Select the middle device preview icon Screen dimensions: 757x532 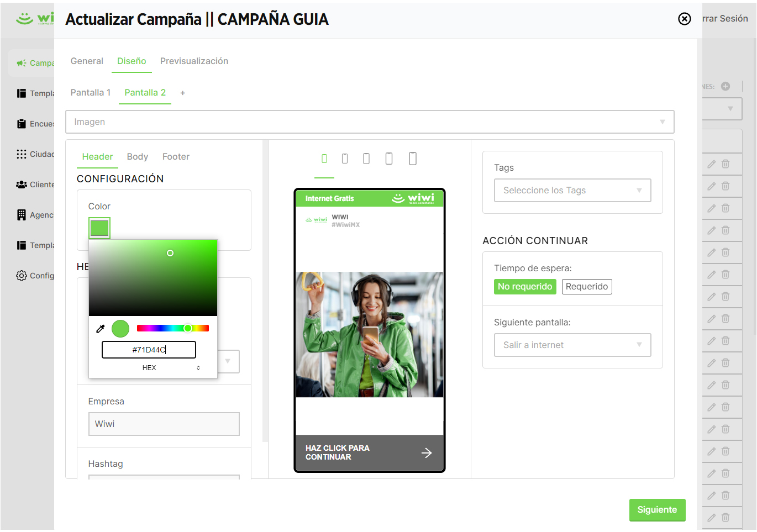tap(366, 159)
